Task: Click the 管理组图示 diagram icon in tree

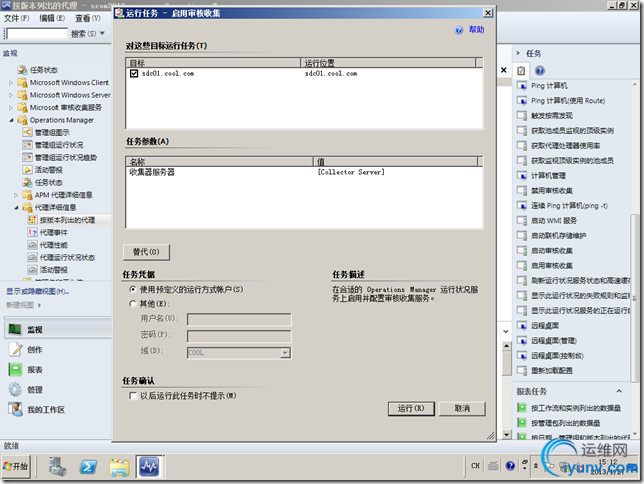Action: click(x=28, y=132)
